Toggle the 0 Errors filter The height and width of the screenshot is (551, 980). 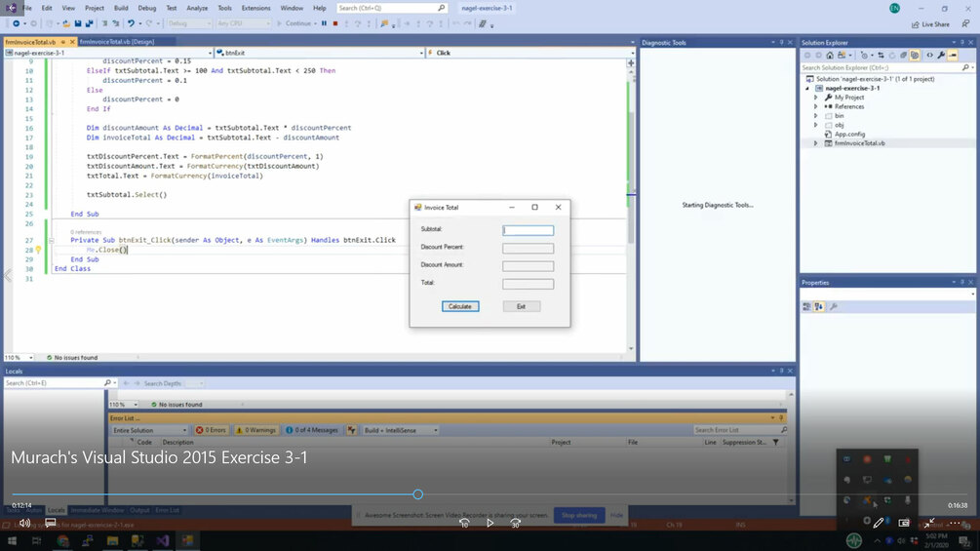pyautogui.click(x=212, y=430)
